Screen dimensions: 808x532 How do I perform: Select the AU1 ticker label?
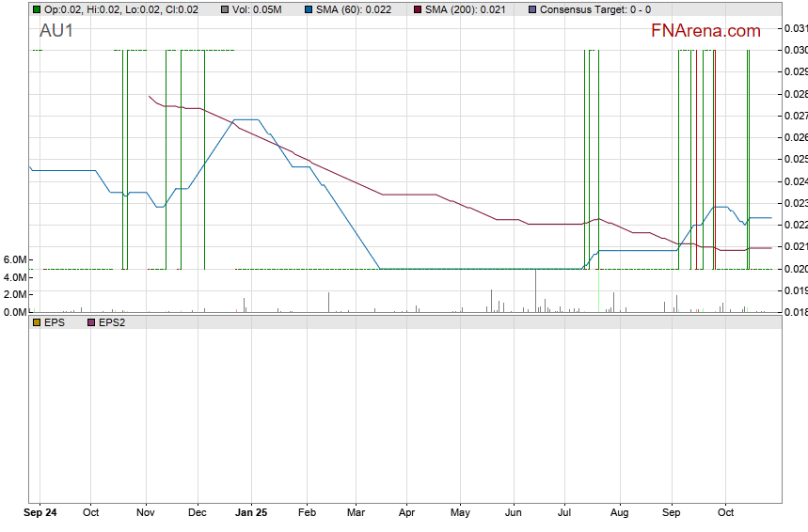point(55,31)
